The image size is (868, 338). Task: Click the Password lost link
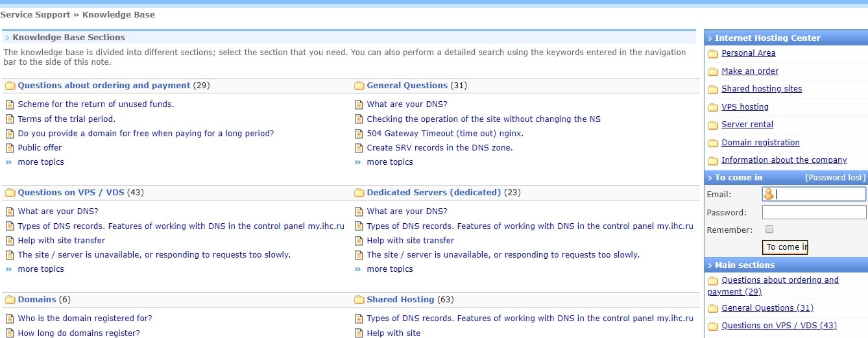tap(835, 178)
